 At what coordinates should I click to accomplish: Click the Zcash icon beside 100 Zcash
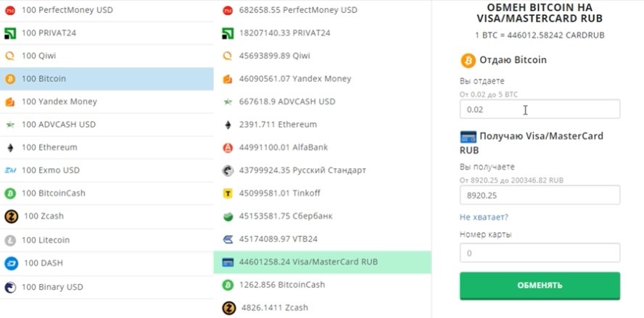11,217
